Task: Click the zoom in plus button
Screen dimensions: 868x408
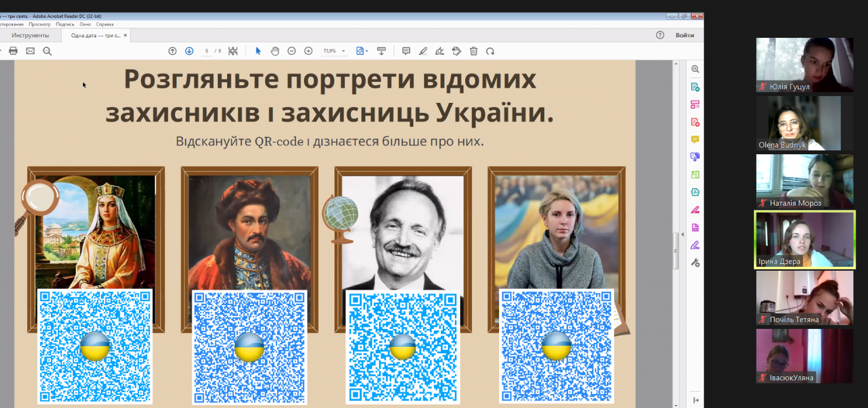Action: pos(309,51)
